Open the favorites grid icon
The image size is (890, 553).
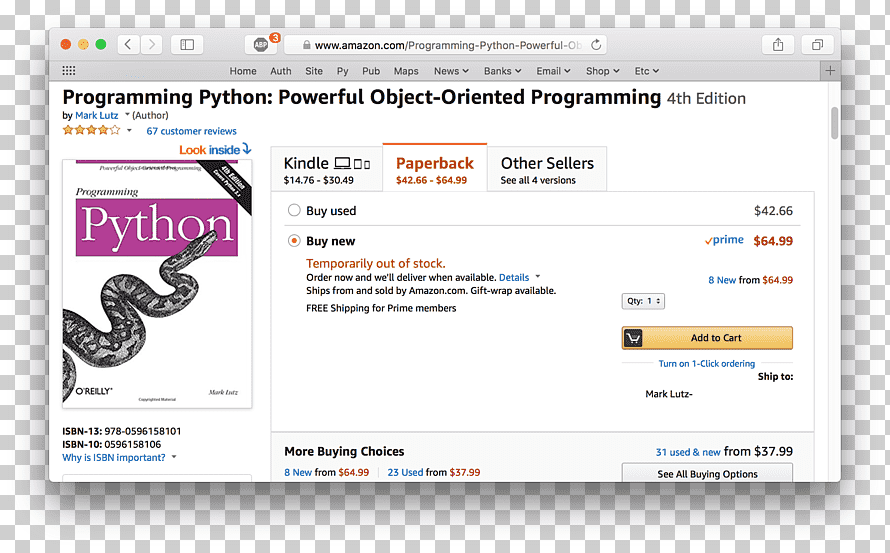click(69, 70)
